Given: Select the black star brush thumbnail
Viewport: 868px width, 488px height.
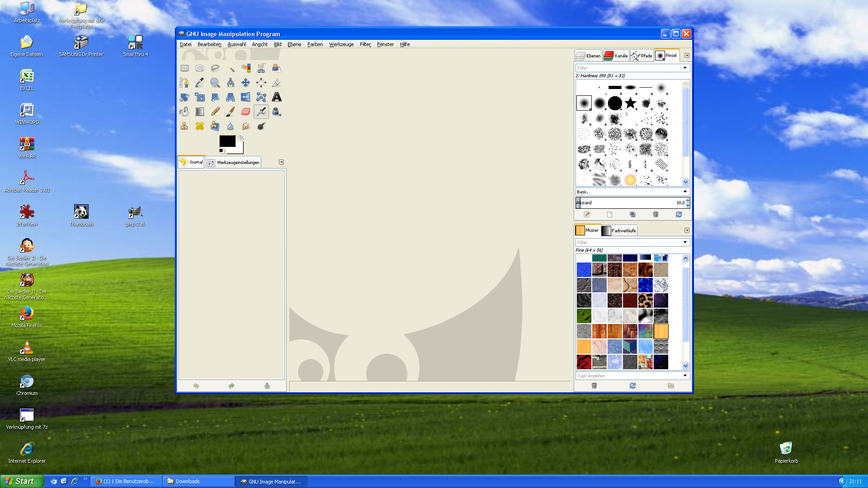Looking at the screenshot, I should (630, 103).
